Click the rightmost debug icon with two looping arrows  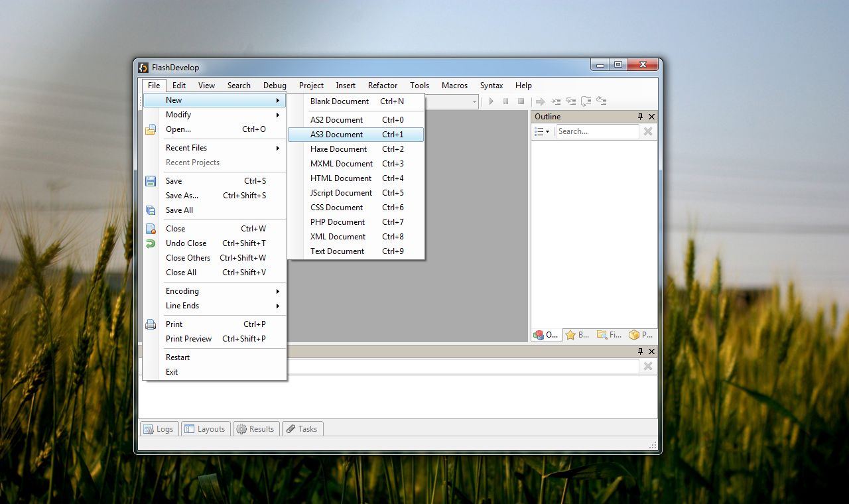click(602, 101)
